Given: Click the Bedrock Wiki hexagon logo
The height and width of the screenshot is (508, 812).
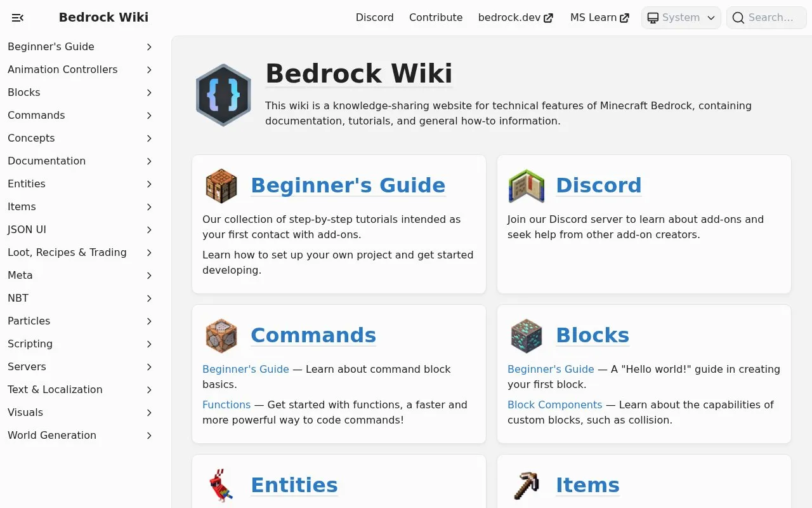Looking at the screenshot, I should [x=223, y=95].
